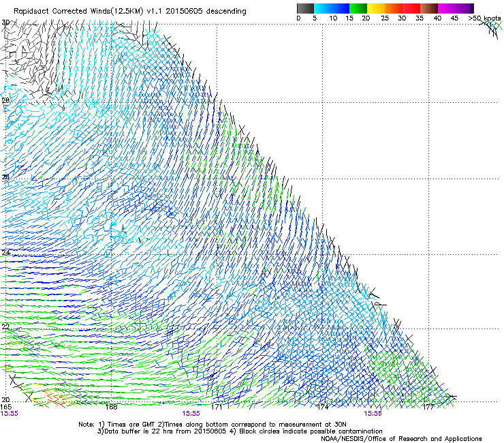Click the latitude axis label '22'
The width and height of the screenshot is (504, 443).
click(x=5, y=326)
